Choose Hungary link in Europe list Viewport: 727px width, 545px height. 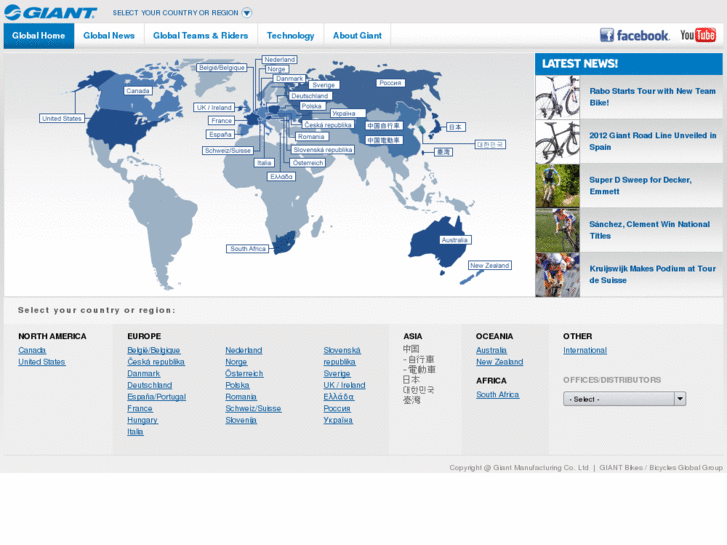click(142, 420)
